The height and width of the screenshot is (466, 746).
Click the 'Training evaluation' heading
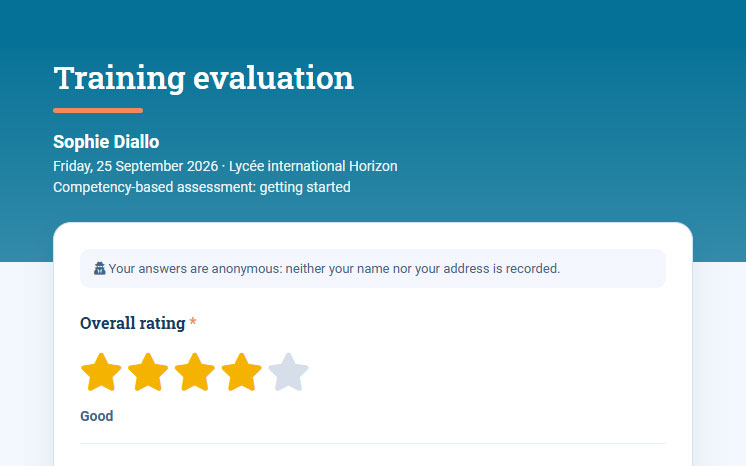point(204,78)
